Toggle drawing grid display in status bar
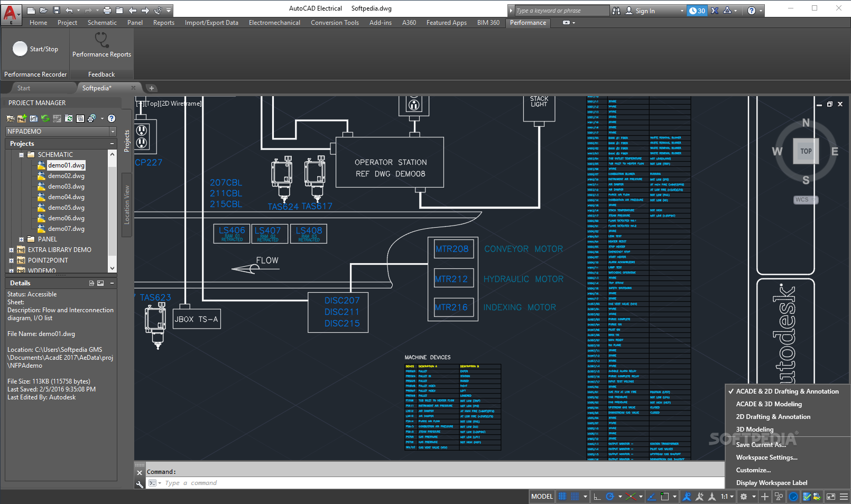851x504 pixels. [x=562, y=497]
